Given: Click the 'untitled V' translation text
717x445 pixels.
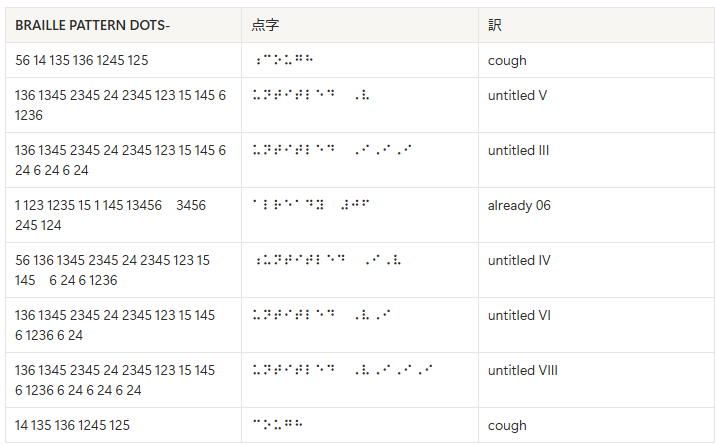Looking at the screenshot, I should [517, 95].
